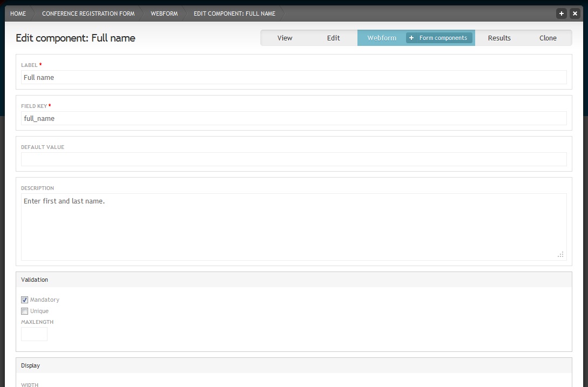
Task: Click the Form components button
Action: (439, 38)
